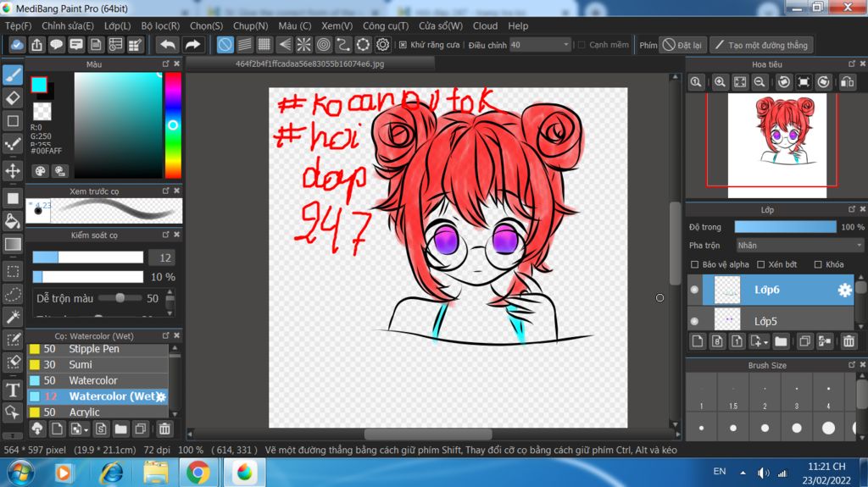Toggle Cạnh mềm checkbox
This screenshot has width=868, height=487.
coord(581,45)
